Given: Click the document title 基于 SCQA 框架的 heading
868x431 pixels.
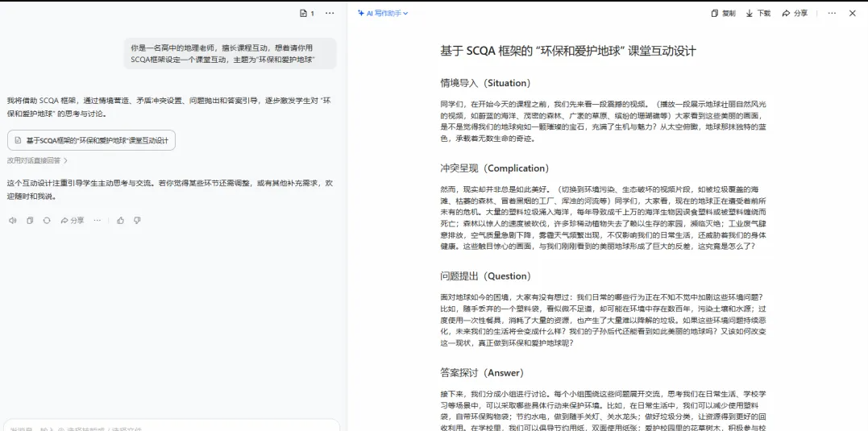Looking at the screenshot, I should click(568, 51).
